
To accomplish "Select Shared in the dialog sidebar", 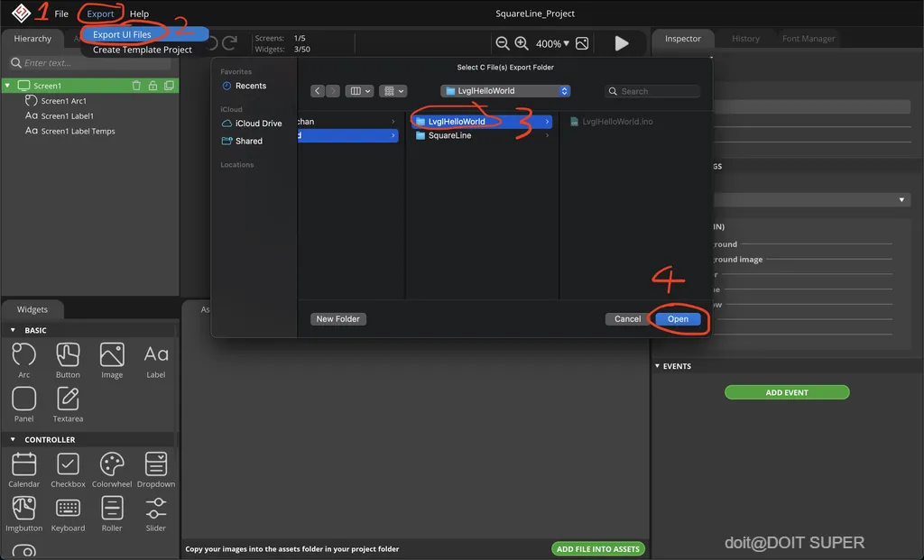I will (242, 141).
